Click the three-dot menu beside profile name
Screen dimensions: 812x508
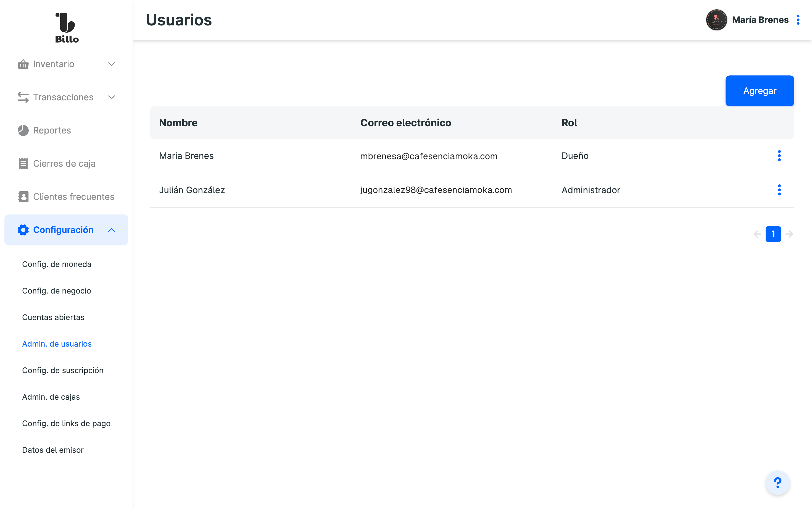pos(798,20)
